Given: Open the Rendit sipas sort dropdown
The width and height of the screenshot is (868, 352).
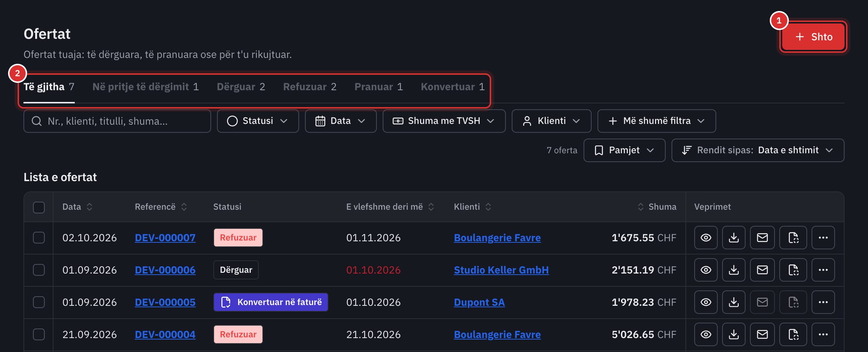Looking at the screenshot, I should click(758, 150).
